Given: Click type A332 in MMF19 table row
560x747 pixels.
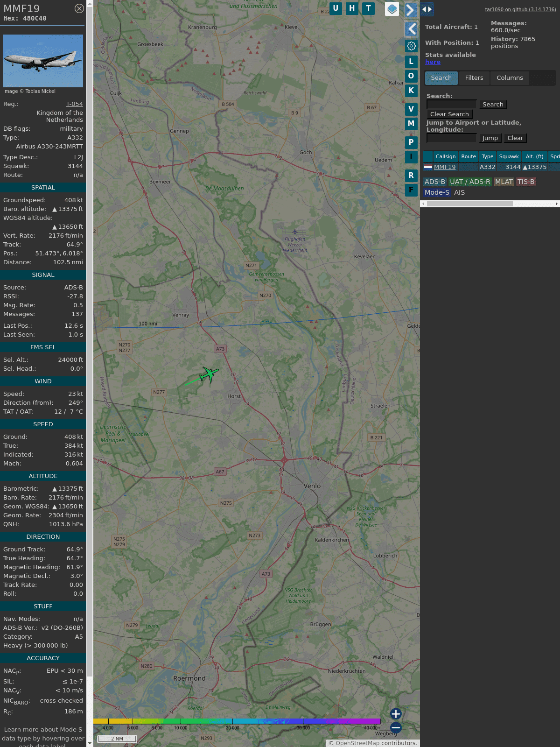Looking at the screenshot, I should [488, 167].
